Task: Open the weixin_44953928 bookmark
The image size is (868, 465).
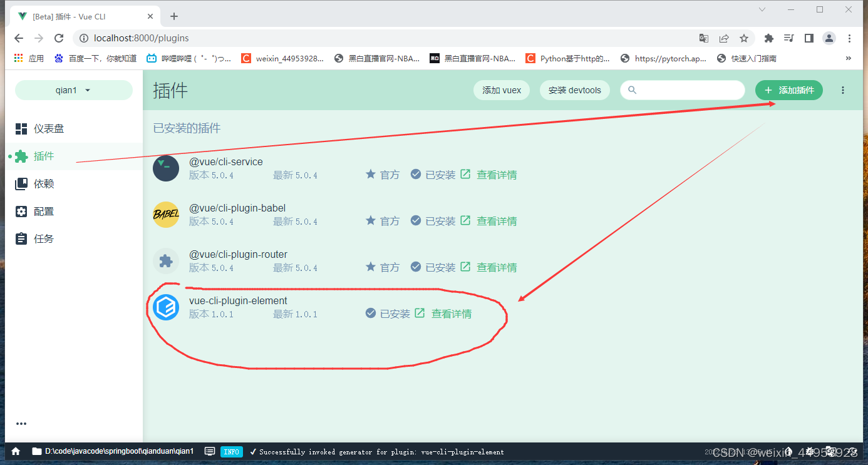Action: (283, 58)
